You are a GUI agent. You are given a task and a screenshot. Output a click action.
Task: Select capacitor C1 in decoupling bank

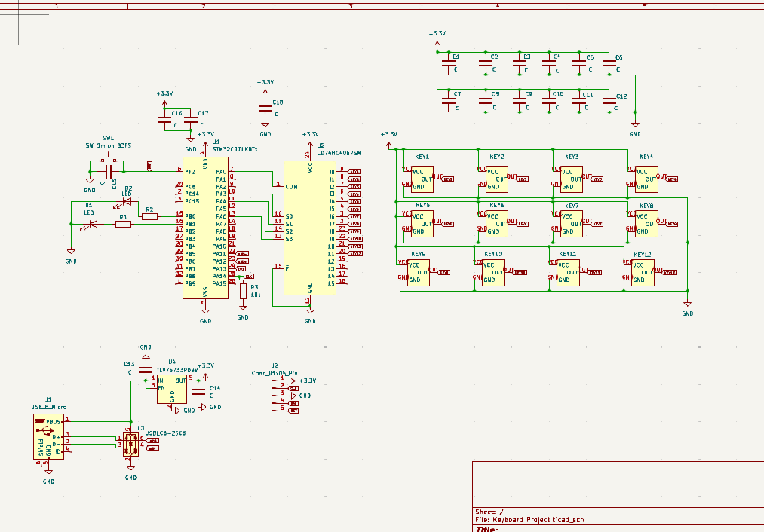pyautogui.click(x=450, y=66)
